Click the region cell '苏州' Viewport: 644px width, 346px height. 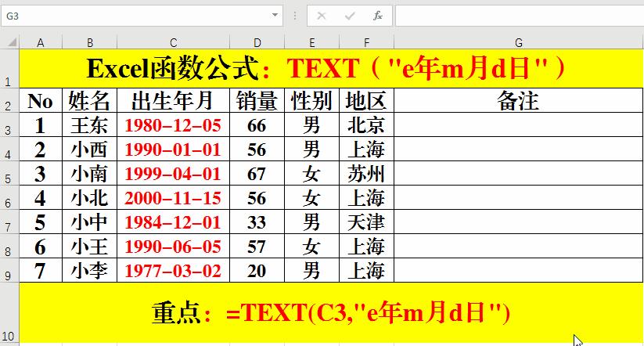pos(366,174)
